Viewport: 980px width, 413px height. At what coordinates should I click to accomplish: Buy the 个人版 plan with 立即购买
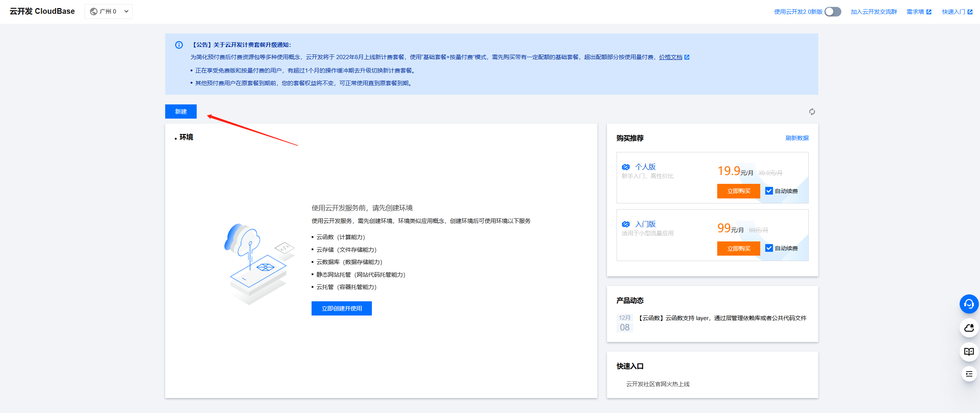[x=738, y=191]
